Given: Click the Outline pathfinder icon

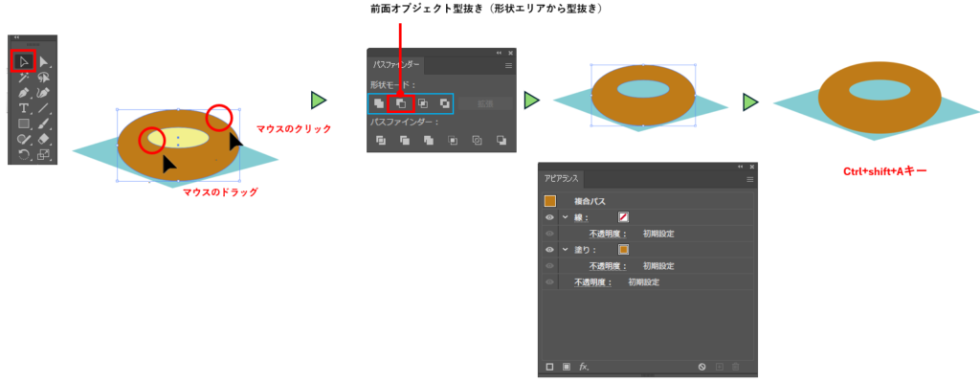Looking at the screenshot, I should pyautogui.click(x=477, y=140).
